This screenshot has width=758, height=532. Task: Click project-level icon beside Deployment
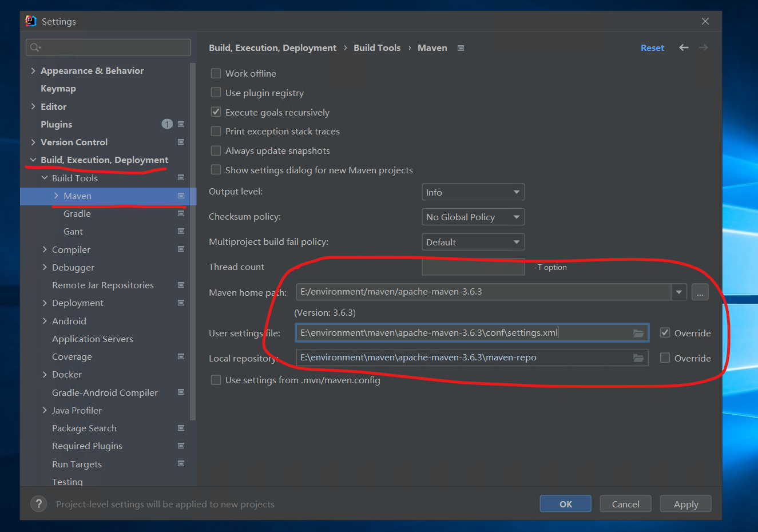tap(181, 303)
